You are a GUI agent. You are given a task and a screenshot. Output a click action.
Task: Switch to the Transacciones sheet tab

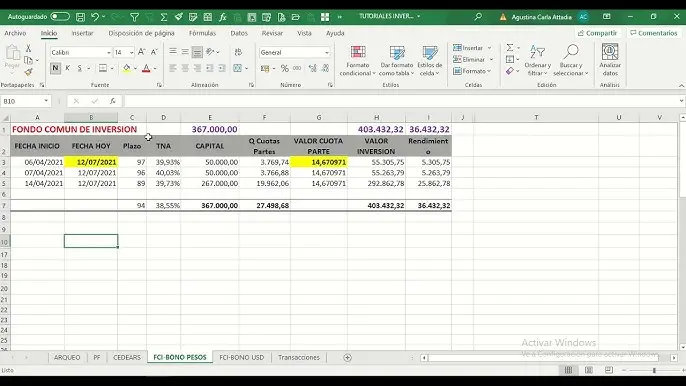click(x=299, y=358)
